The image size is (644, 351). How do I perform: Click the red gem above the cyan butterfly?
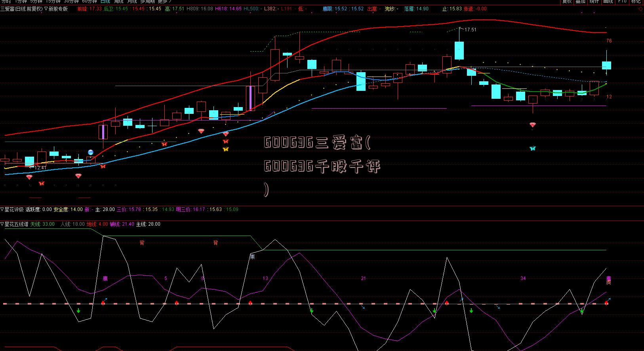tap(533, 125)
